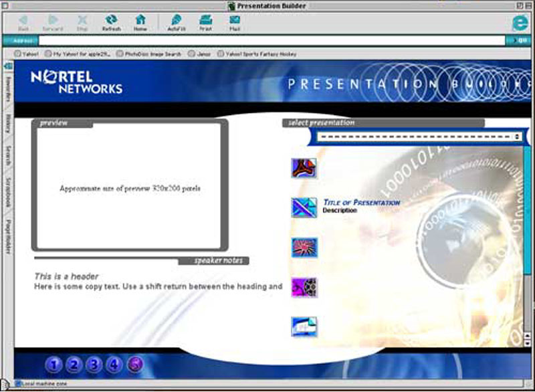Click the Forward navigation arrow
The image size is (535, 392).
coord(52,22)
